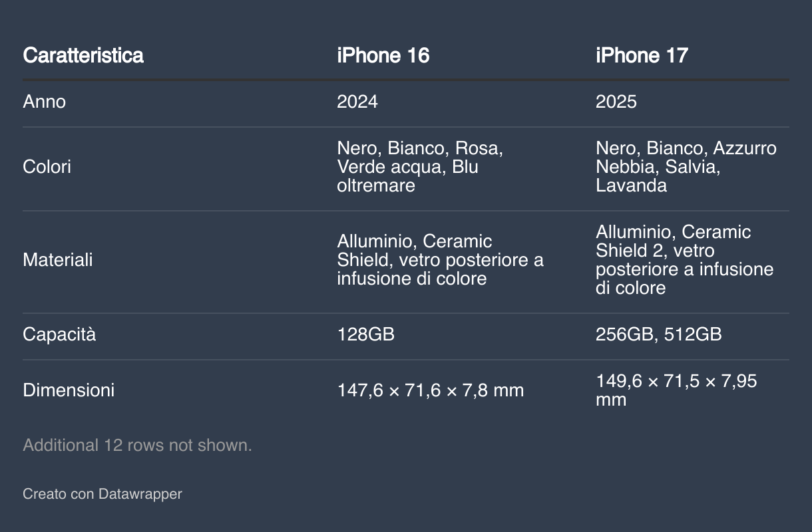Click the 149,6 × 71,5 dimensions cell
Screen dimensions: 812x532
pos(677,390)
